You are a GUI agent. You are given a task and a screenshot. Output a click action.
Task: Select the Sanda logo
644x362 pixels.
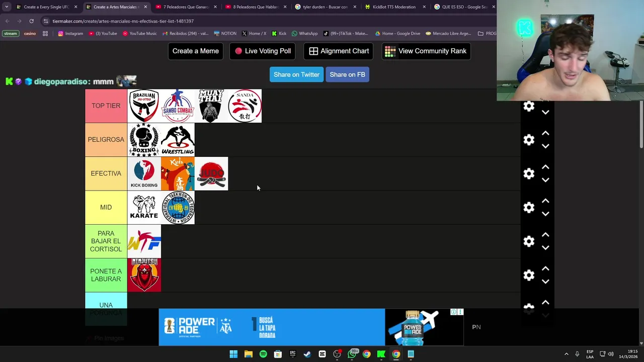pyautogui.click(x=245, y=106)
